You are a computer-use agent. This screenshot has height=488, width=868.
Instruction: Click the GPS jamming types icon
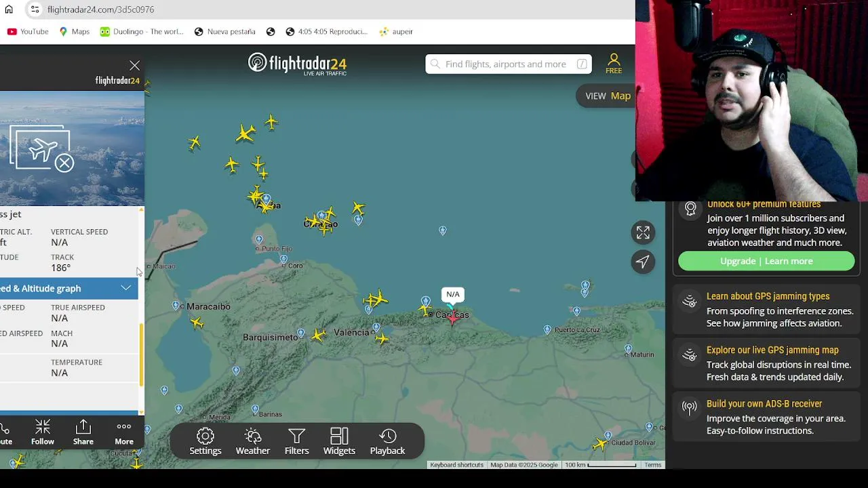coord(690,302)
